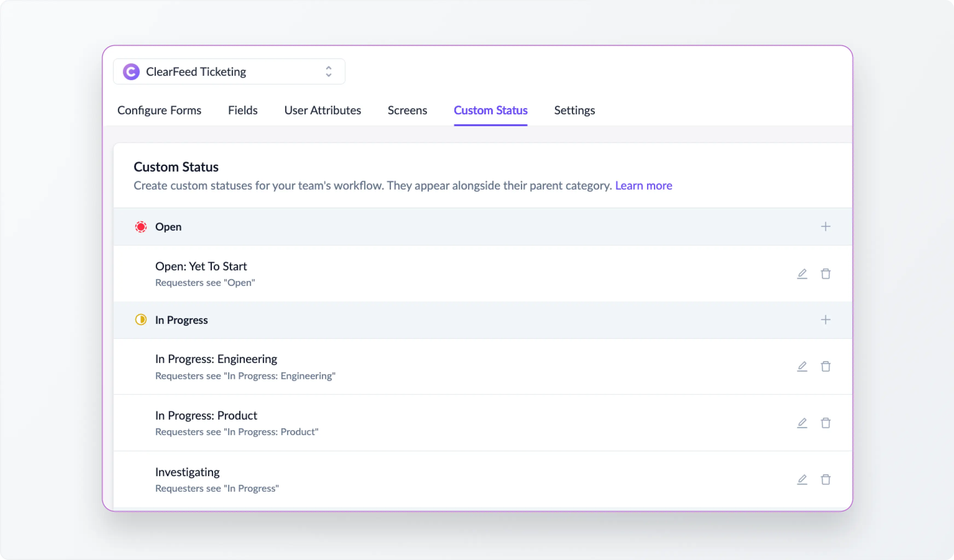Viewport: 954px width, 560px height.
Task: Follow the Learn more link
Action: click(644, 185)
